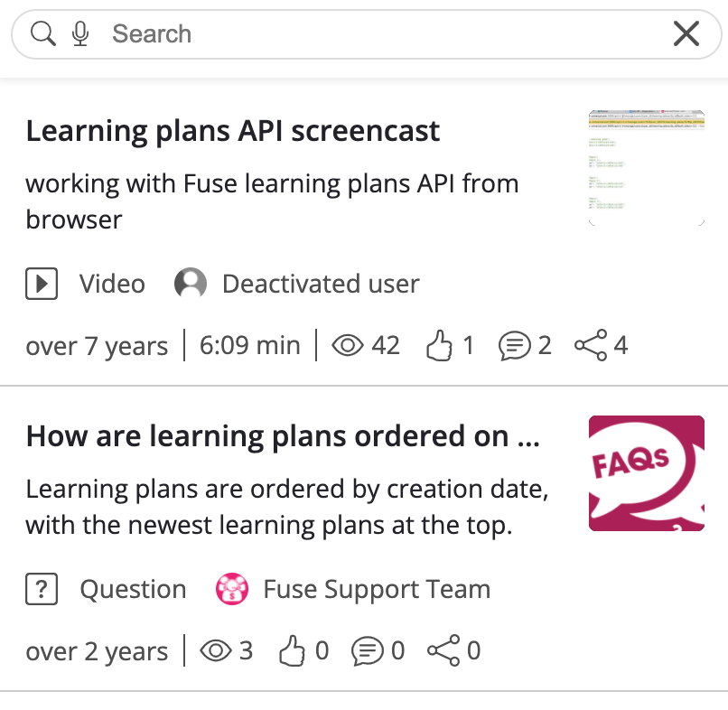Image resolution: width=728 pixels, height=710 pixels.
Task: Select the Fuse Support Team name
Action: pos(377,589)
